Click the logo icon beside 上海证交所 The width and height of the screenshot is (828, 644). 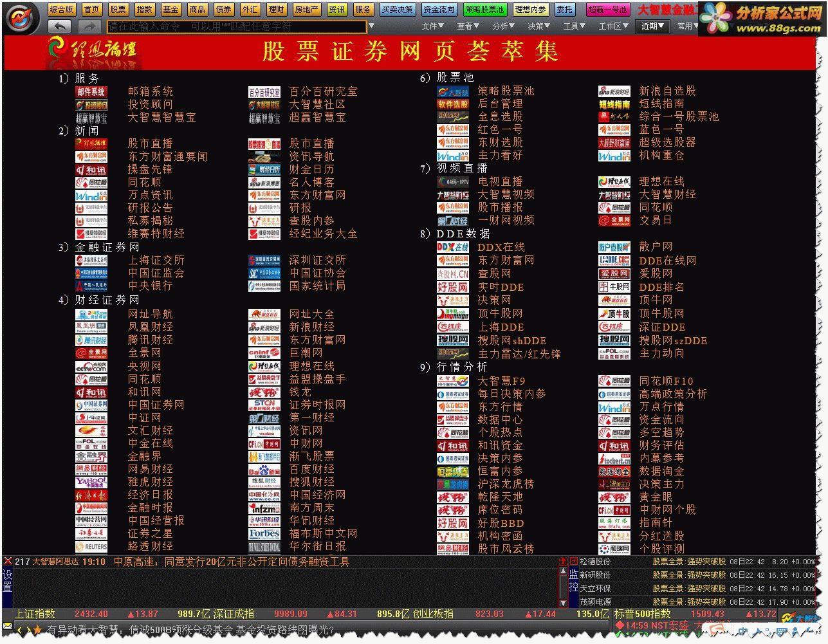click(x=91, y=261)
